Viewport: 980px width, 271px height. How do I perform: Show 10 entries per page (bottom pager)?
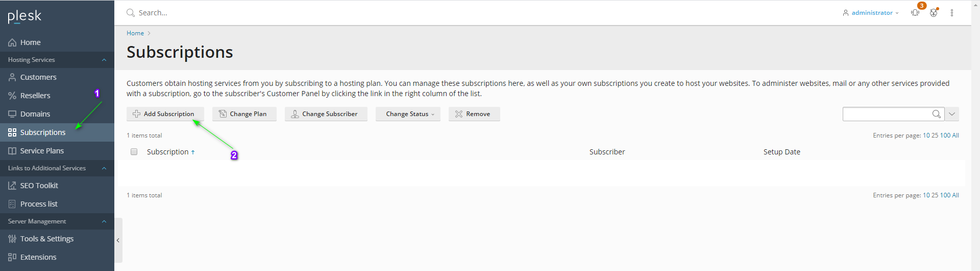(x=926, y=195)
